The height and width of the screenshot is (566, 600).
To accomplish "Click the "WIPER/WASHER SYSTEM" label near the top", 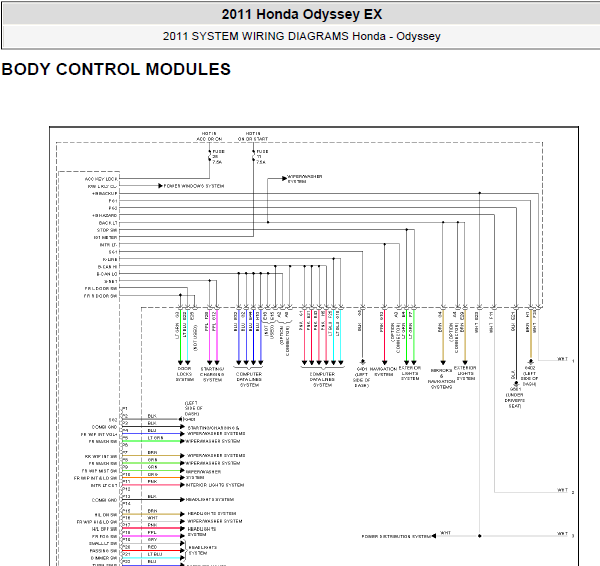I will pos(304,179).
